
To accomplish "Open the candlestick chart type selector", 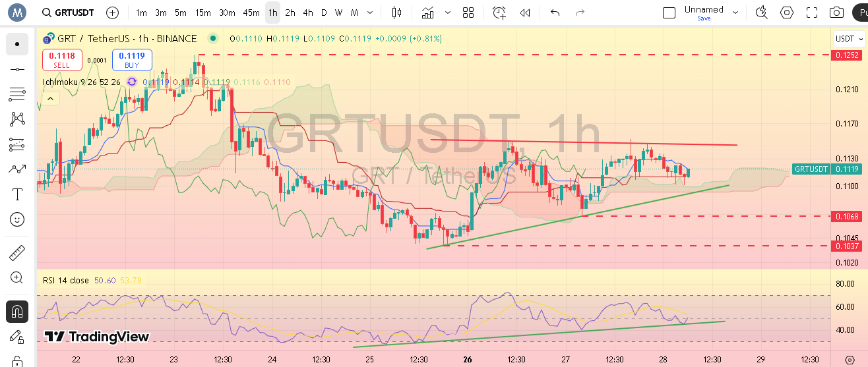I will 396,13.
